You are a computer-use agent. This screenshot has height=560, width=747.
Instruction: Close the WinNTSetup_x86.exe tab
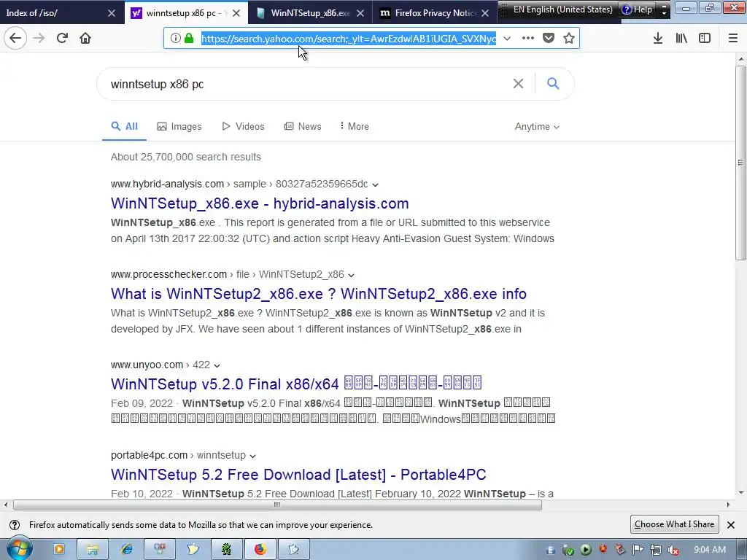tap(360, 13)
